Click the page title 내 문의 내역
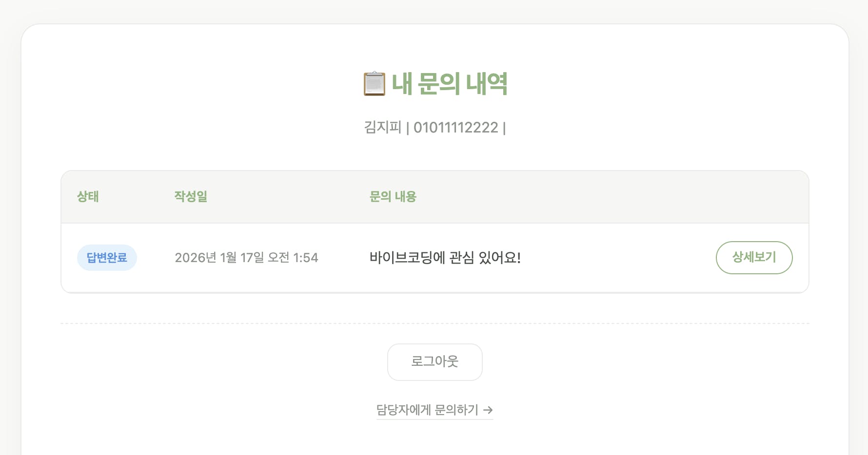 point(449,84)
